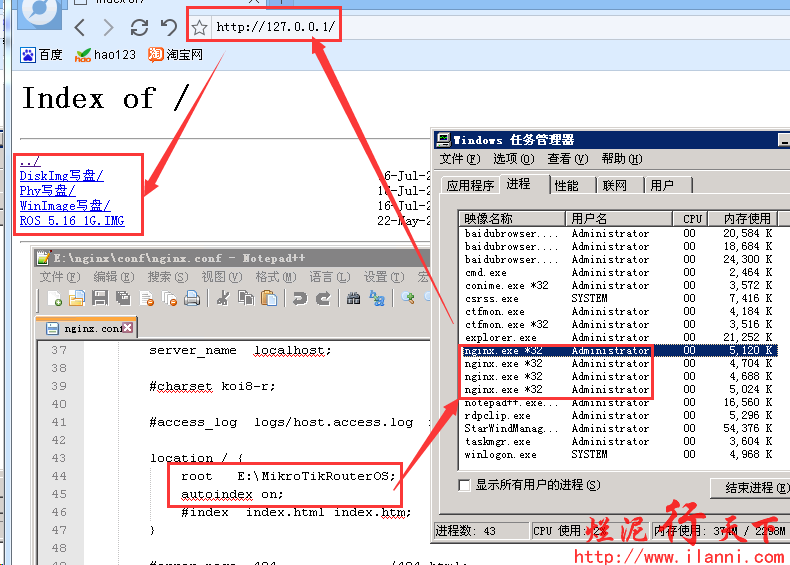The image size is (790, 565).
Task: Click the Save icon in Notepad++ toolbar
Action: click(x=100, y=298)
